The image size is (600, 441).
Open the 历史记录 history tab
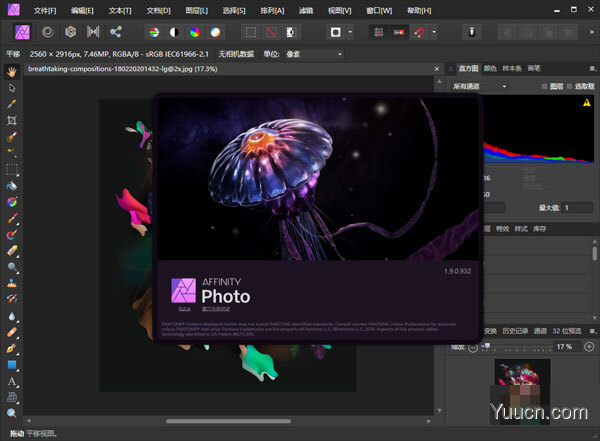515,331
